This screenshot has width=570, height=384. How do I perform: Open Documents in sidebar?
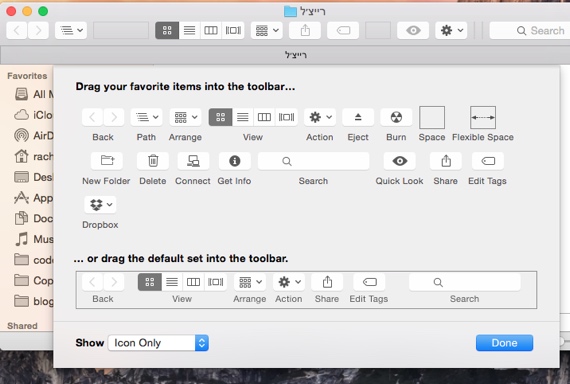click(x=33, y=218)
